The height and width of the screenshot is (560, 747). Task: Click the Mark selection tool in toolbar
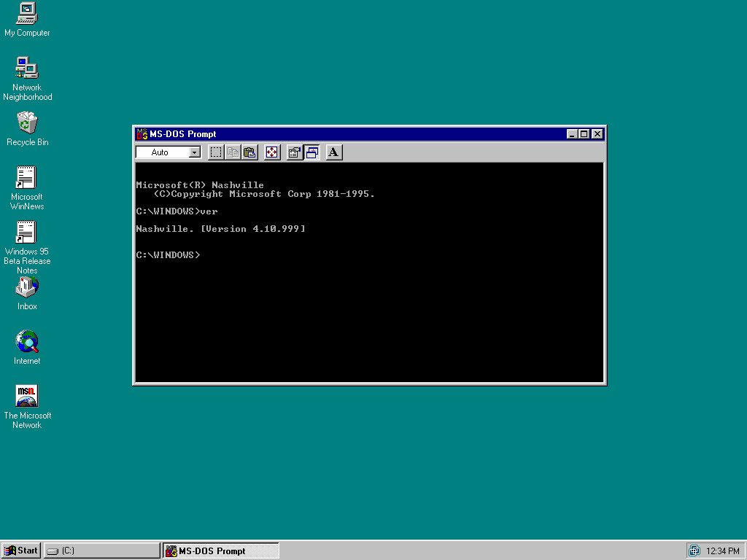point(216,152)
